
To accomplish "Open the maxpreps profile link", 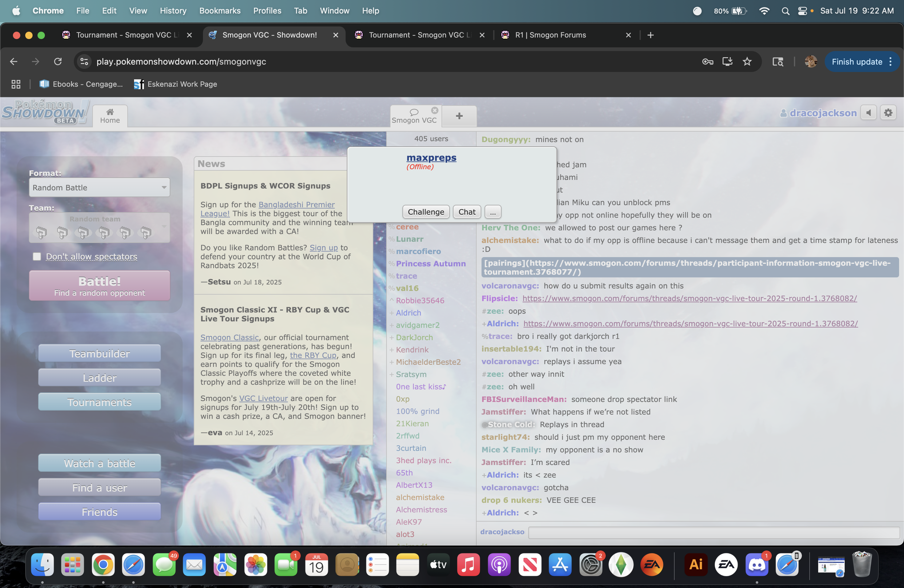I will click(431, 157).
